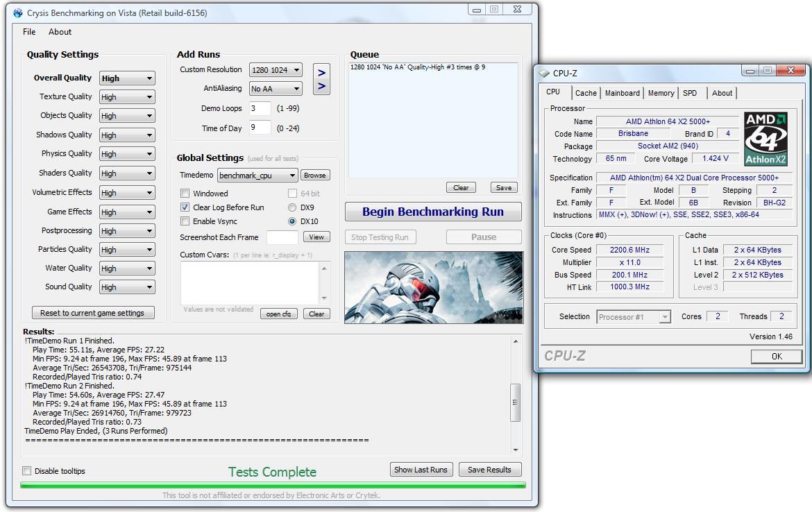Open the Timedemo benchmark_cpu dropdown

257,176
